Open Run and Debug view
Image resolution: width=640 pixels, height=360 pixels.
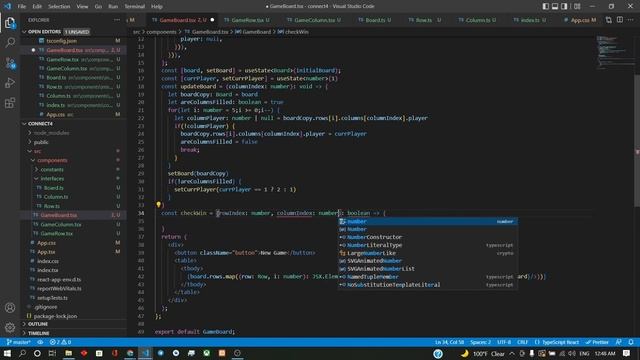pyautogui.click(x=10, y=83)
